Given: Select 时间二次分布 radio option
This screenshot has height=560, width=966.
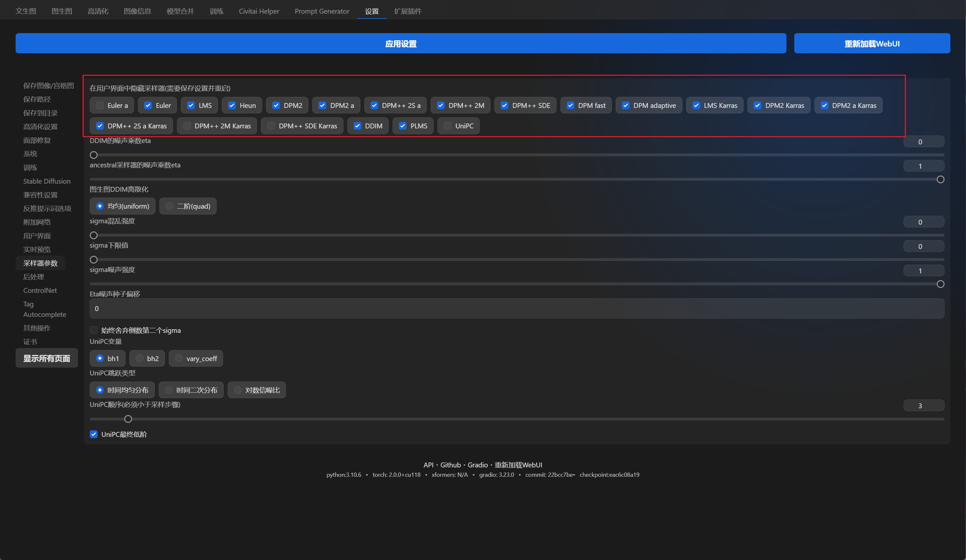Looking at the screenshot, I should pyautogui.click(x=169, y=390).
